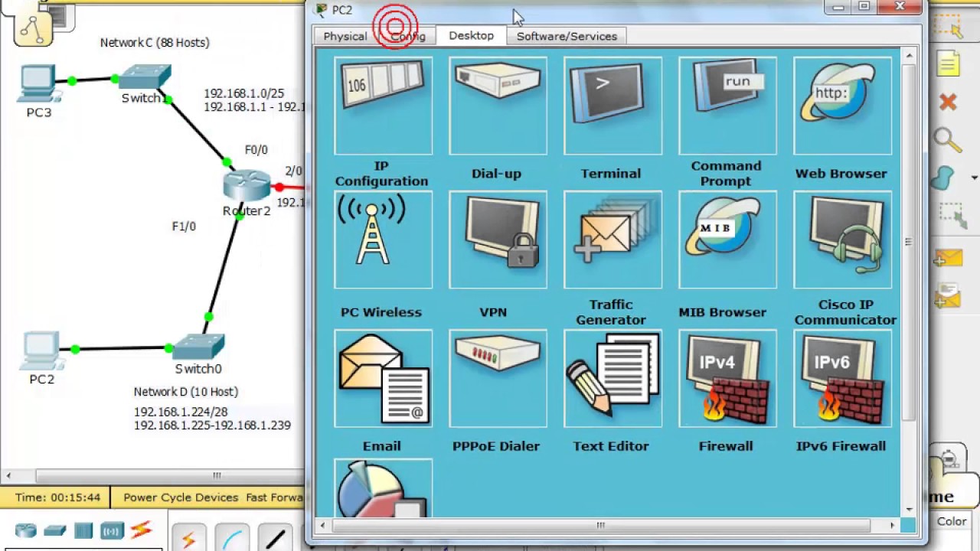Switch to the Software/Services tab
The height and width of the screenshot is (551, 980).
(567, 36)
